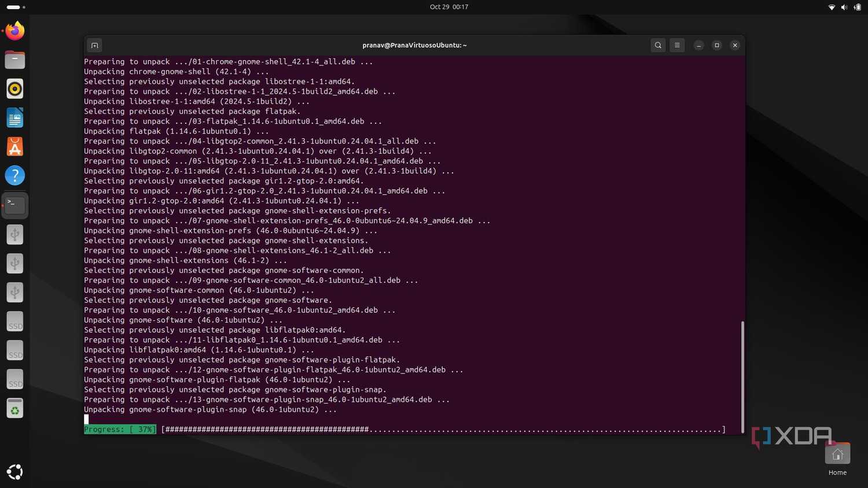Launch LibreOffice Writer from the dock
The image size is (868, 488).
click(x=15, y=118)
